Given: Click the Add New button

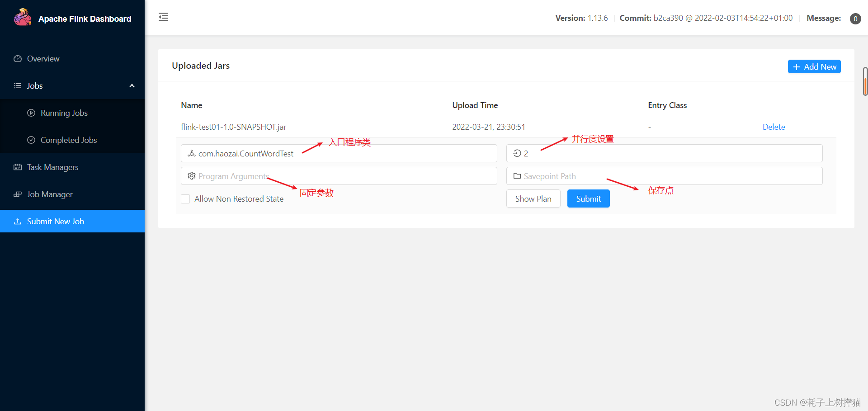Looking at the screenshot, I should (x=814, y=66).
